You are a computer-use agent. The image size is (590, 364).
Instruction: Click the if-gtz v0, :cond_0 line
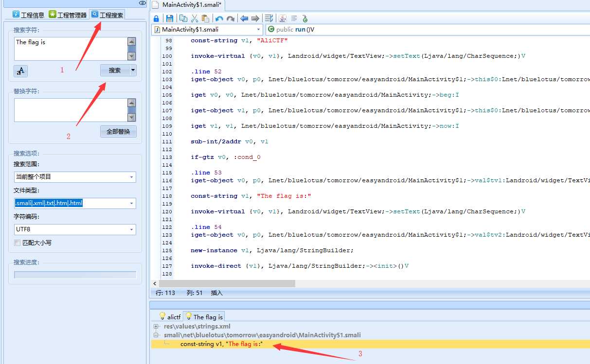(225, 157)
